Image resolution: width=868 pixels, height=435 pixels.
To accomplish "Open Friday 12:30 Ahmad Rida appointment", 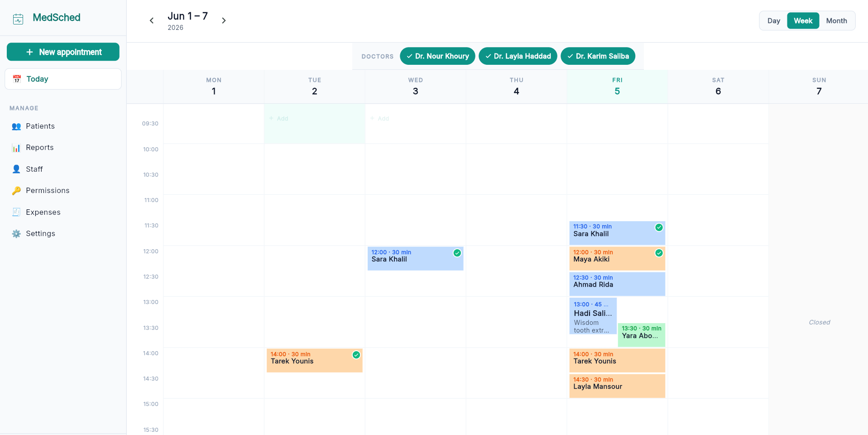I will pyautogui.click(x=617, y=284).
